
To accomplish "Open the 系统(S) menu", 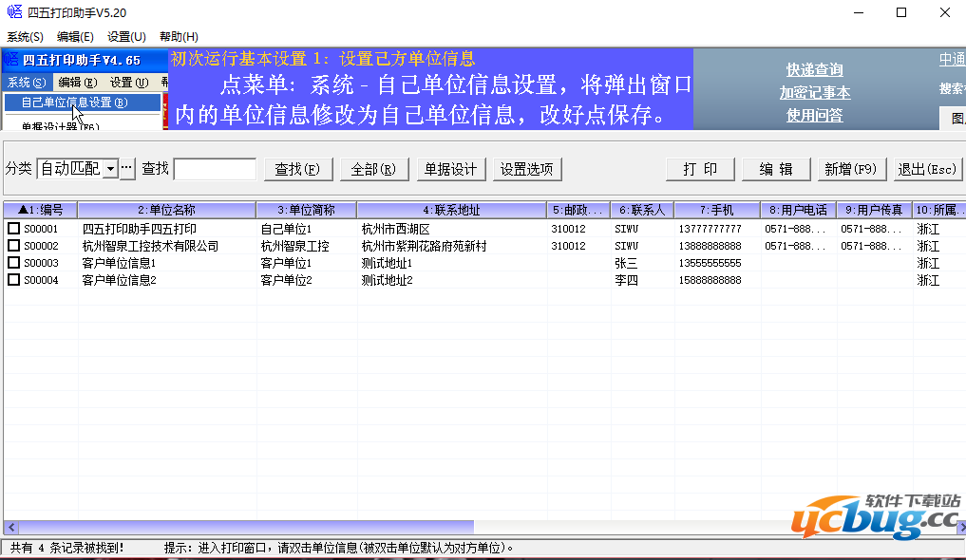I will pyautogui.click(x=25, y=37).
